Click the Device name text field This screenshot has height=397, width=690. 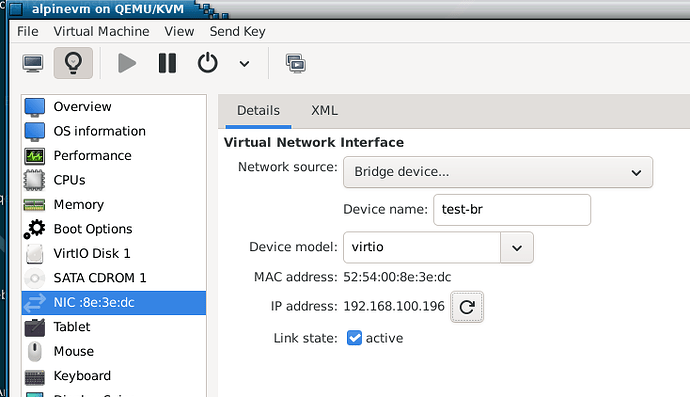pyautogui.click(x=512, y=210)
